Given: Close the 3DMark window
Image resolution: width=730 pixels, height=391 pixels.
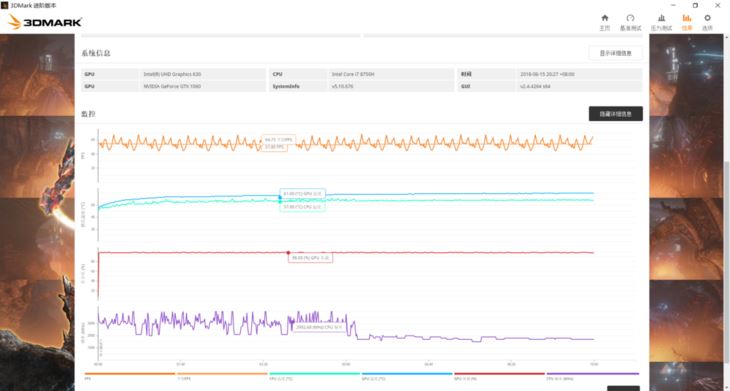Looking at the screenshot, I should click(717, 5).
